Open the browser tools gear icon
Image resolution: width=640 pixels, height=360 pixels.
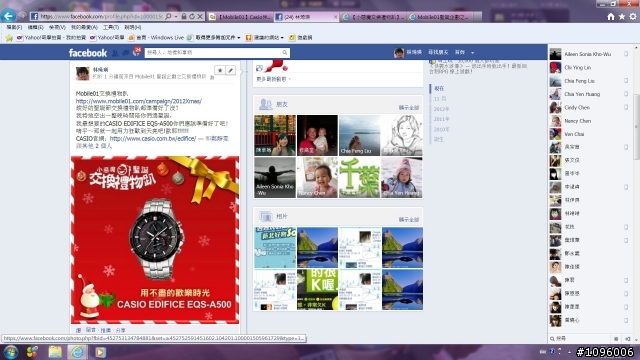click(x=633, y=16)
